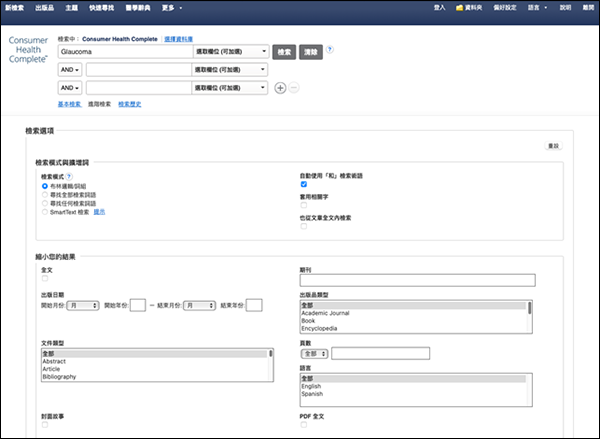The height and width of the screenshot is (439, 600).
Task: Click the 頁數 number input field
Action: click(x=381, y=353)
